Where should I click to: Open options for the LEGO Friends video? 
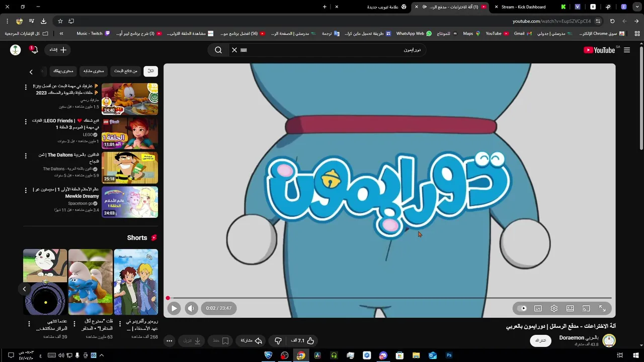(x=26, y=122)
